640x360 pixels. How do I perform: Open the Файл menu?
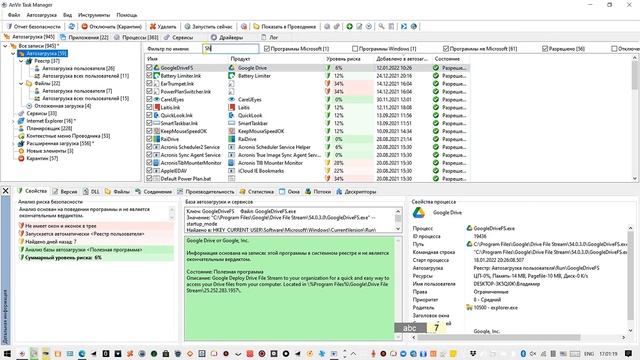tap(14, 15)
